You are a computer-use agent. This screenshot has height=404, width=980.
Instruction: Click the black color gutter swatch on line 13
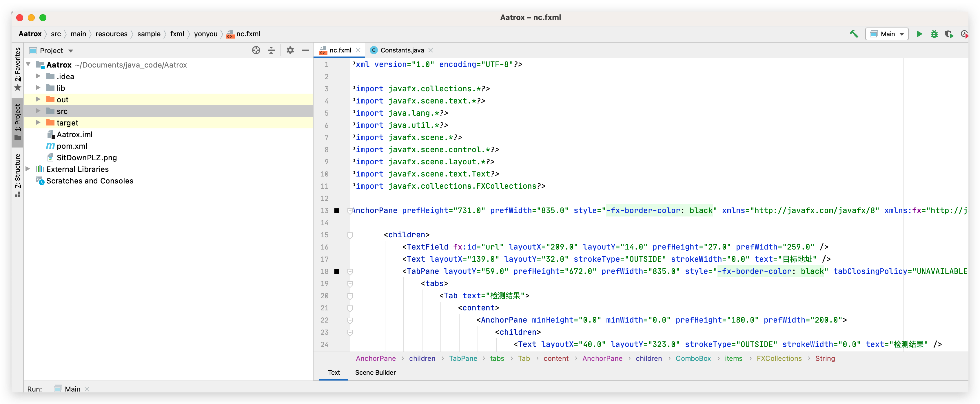[x=337, y=210]
